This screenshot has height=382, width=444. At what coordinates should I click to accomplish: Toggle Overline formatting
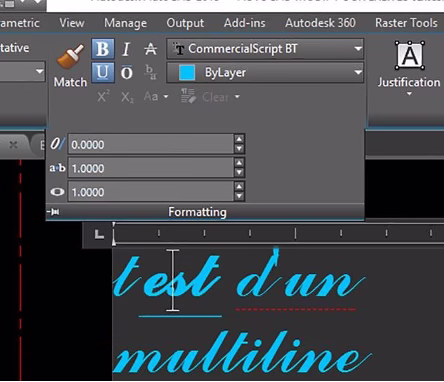[x=126, y=72]
